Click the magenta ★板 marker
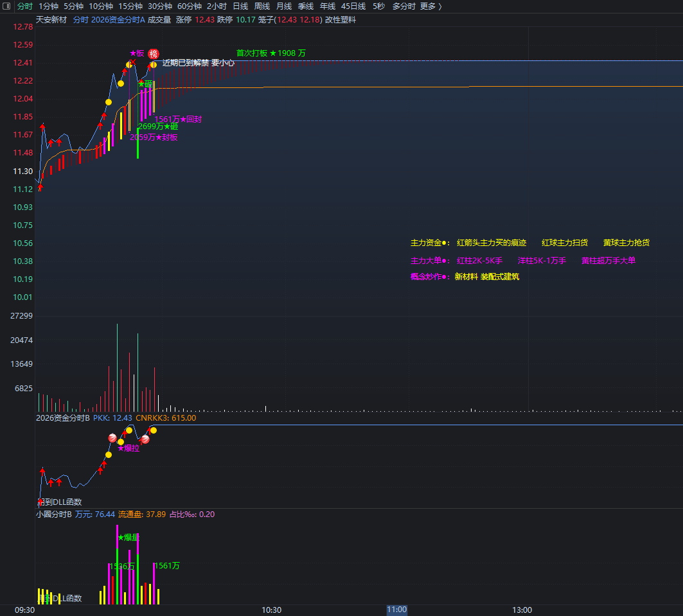This screenshot has height=616, width=683. click(137, 53)
